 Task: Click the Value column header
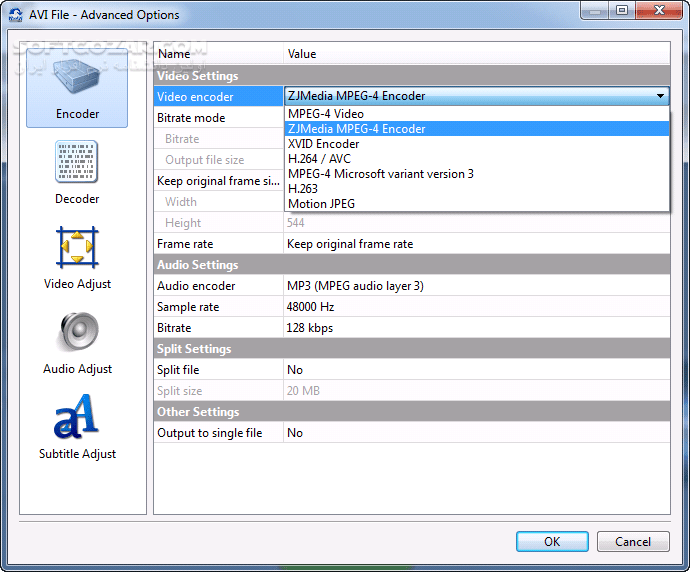(x=477, y=54)
